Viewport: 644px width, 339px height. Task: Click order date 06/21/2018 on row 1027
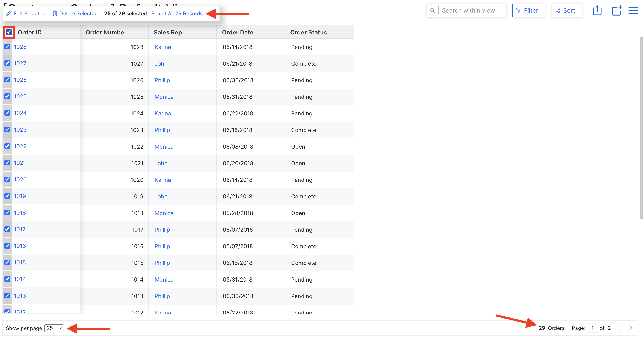238,64
